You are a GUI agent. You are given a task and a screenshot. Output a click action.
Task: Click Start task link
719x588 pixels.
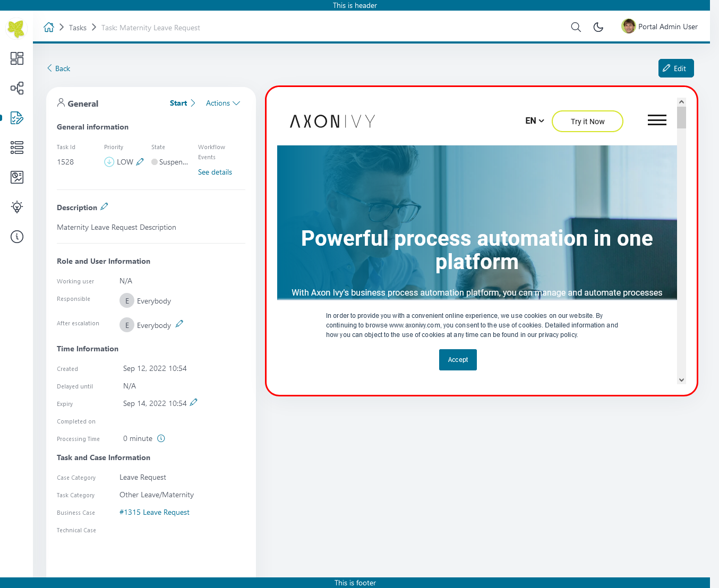pyautogui.click(x=182, y=103)
